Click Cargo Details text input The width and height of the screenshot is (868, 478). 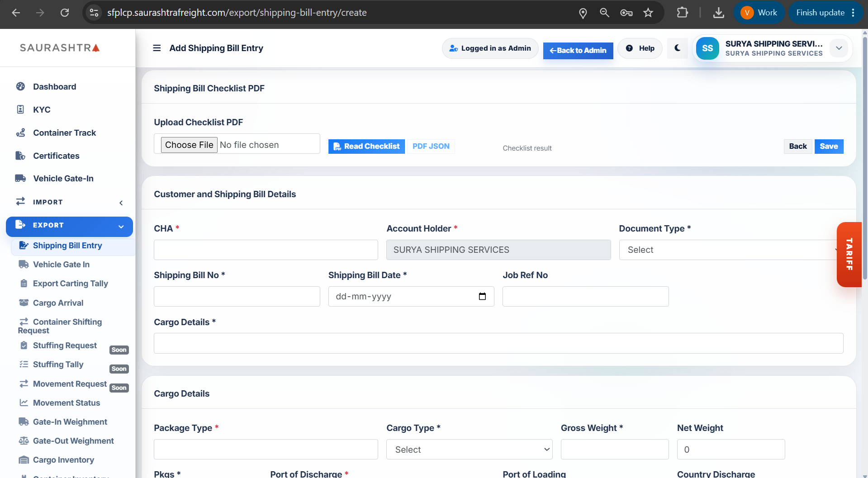498,343
